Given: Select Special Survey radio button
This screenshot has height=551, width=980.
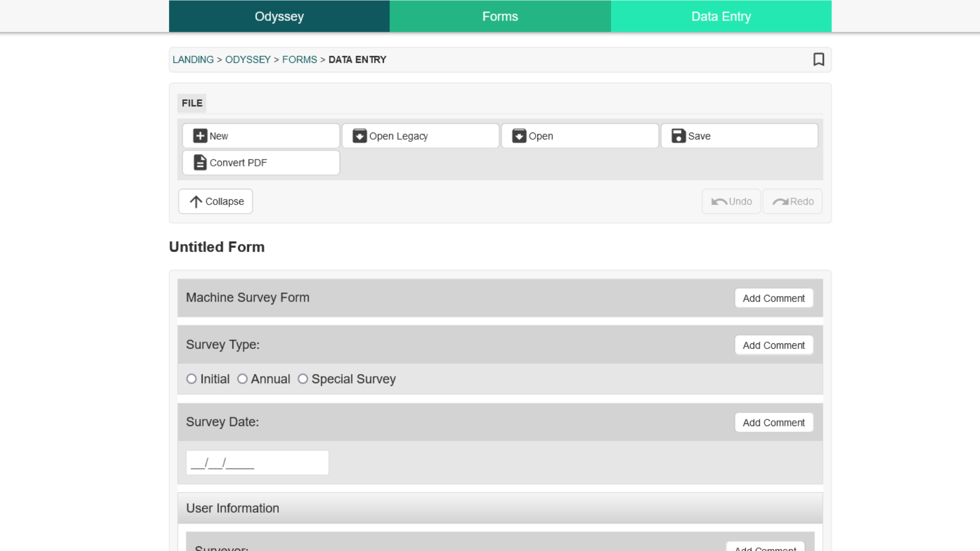Looking at the screenshot, I should point(302,379).
